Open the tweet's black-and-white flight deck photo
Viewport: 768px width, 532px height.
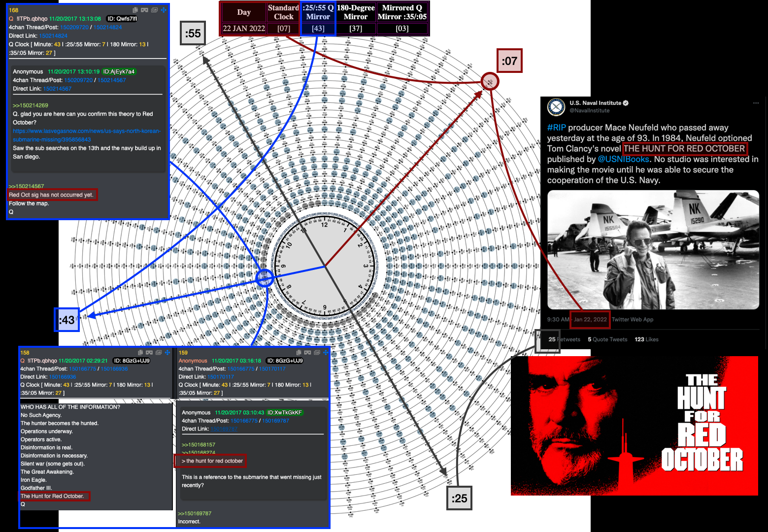click(x=653, y=250)
